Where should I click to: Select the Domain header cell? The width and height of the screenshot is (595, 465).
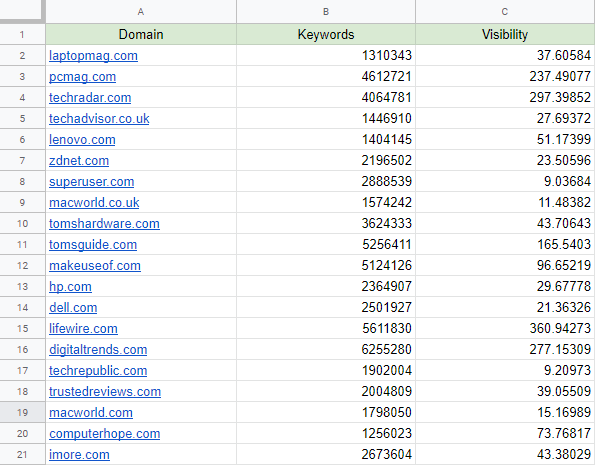click(141, 35)
